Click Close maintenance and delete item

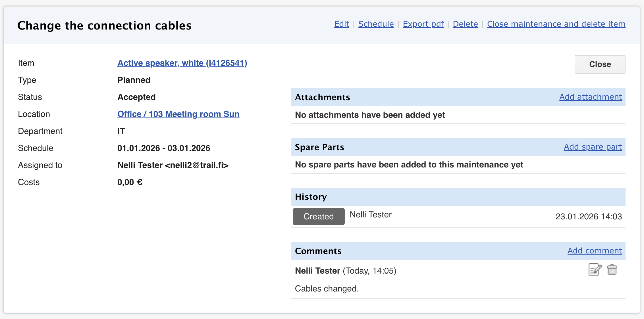556,24
